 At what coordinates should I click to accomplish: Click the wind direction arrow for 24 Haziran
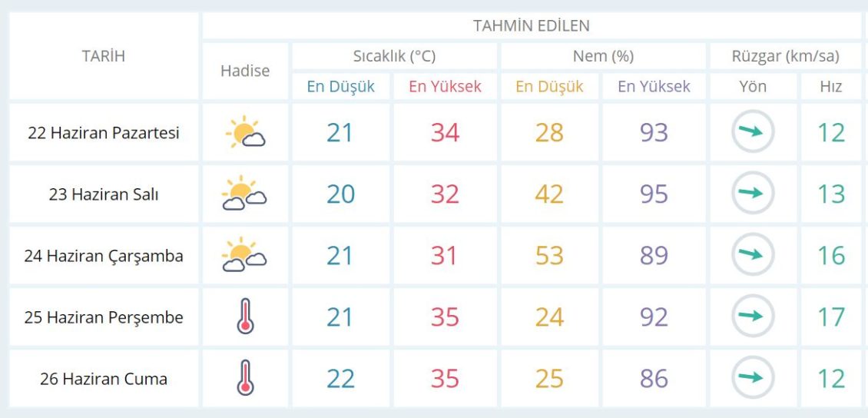click(x=752, y=255)
